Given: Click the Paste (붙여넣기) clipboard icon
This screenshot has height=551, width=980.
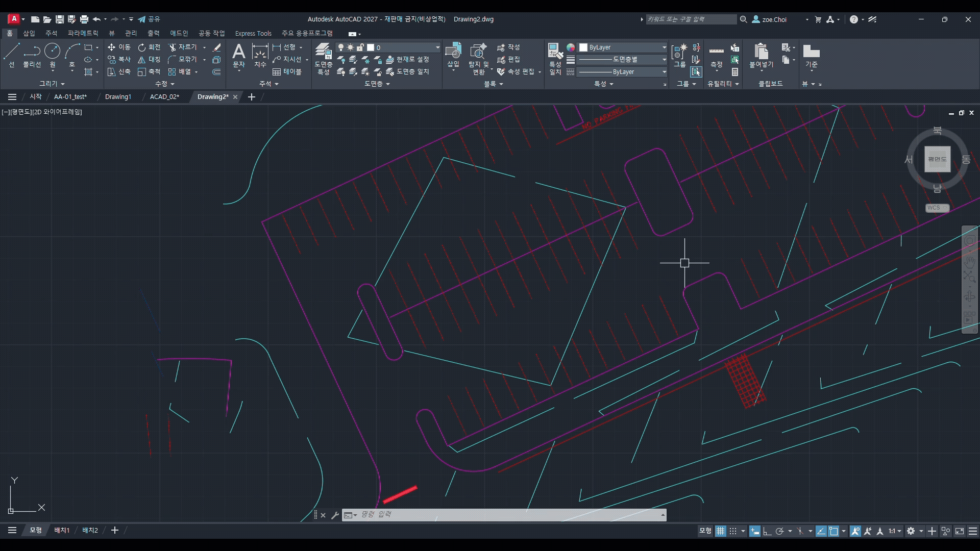Looking at the screenshot, I should tap(761, 55).
